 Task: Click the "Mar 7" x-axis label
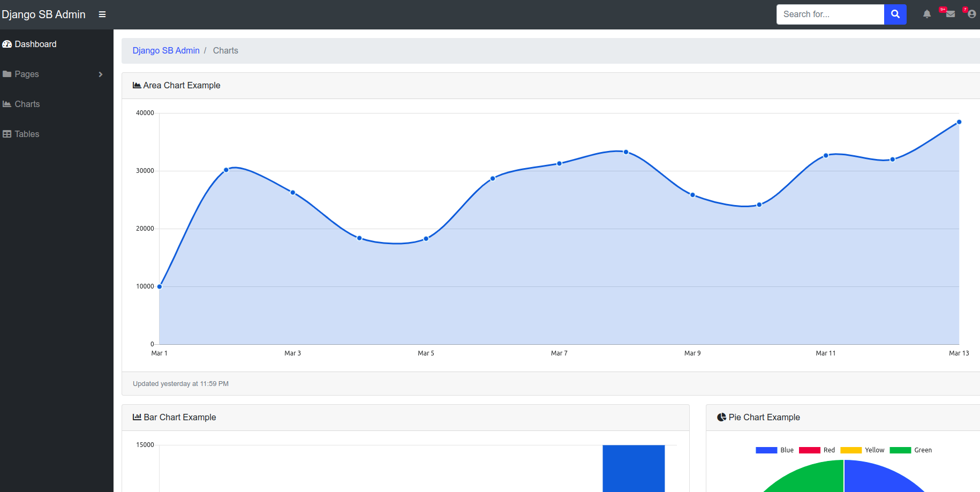coord(559,353)
